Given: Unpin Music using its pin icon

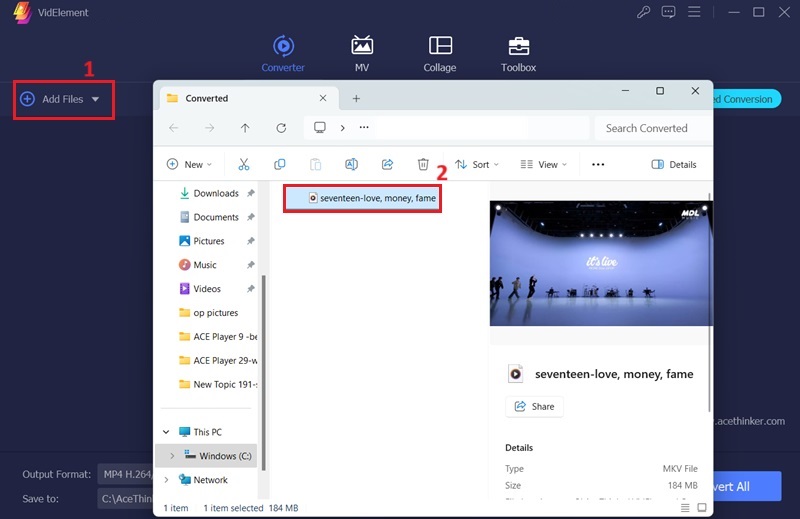Looking at the screenshot, I should point(251,265).
